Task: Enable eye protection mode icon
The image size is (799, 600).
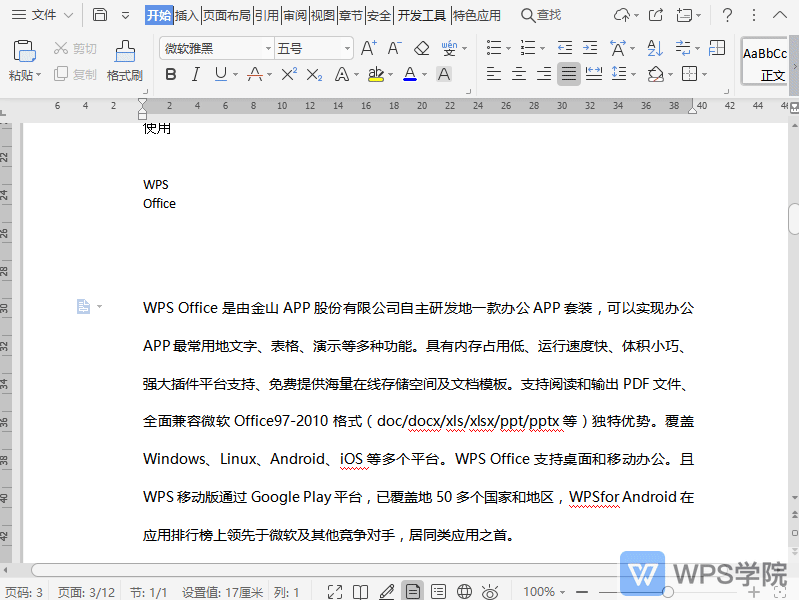Action: [490, 592]
